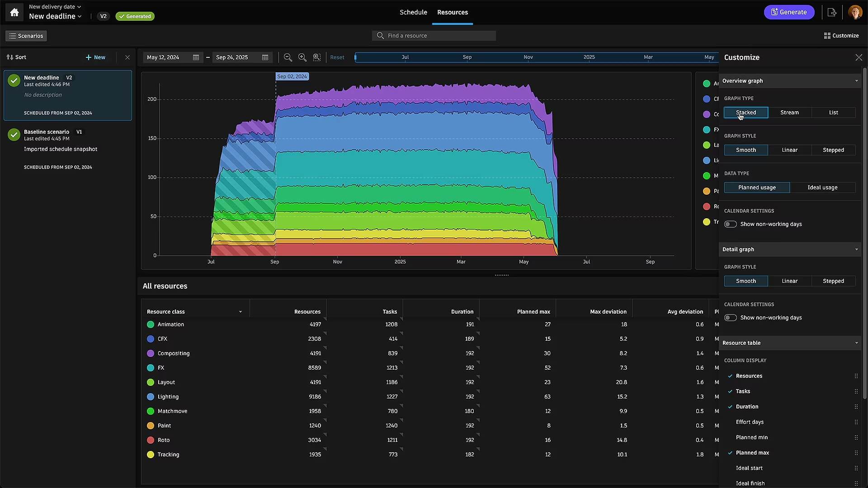This screenshot has height=488, width=868.
Task: Expand the Resource table section
Action: (790, 343)
